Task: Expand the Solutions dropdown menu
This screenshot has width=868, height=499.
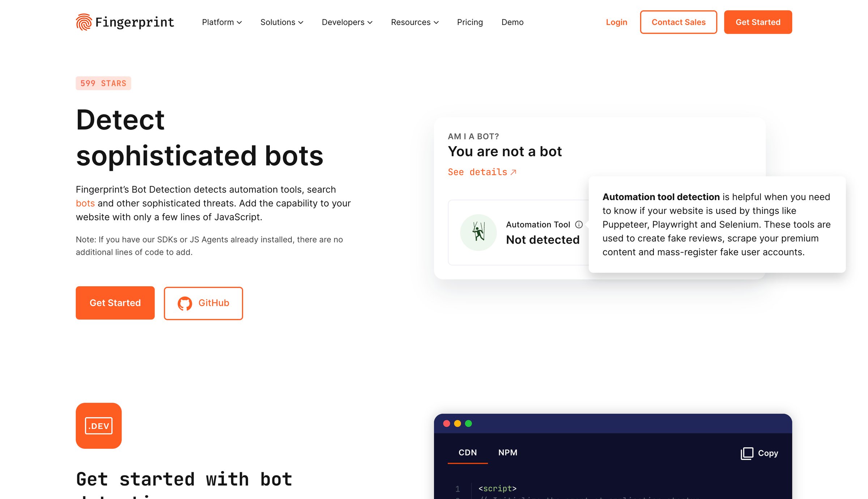Action: click(282, 22)
